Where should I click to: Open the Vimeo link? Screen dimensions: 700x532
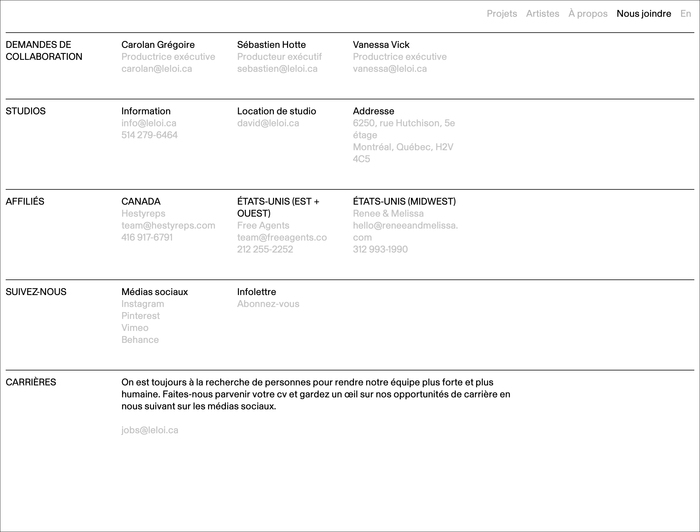click(135, 328)
